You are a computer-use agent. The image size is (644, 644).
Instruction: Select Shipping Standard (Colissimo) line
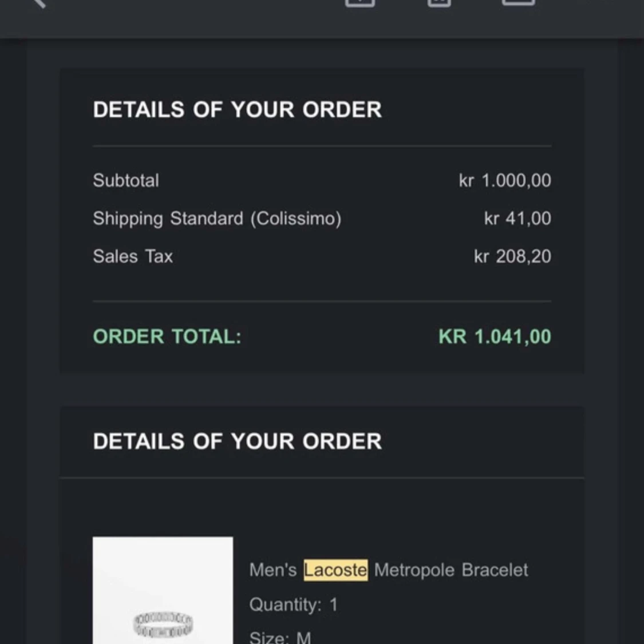tap(217, 219)
